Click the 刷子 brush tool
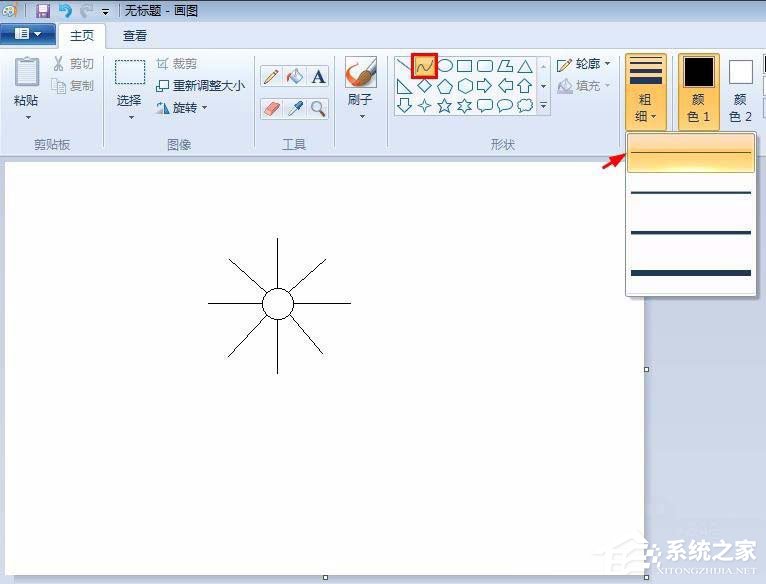This screenshot has width=766, height=584. coord(361,81)
